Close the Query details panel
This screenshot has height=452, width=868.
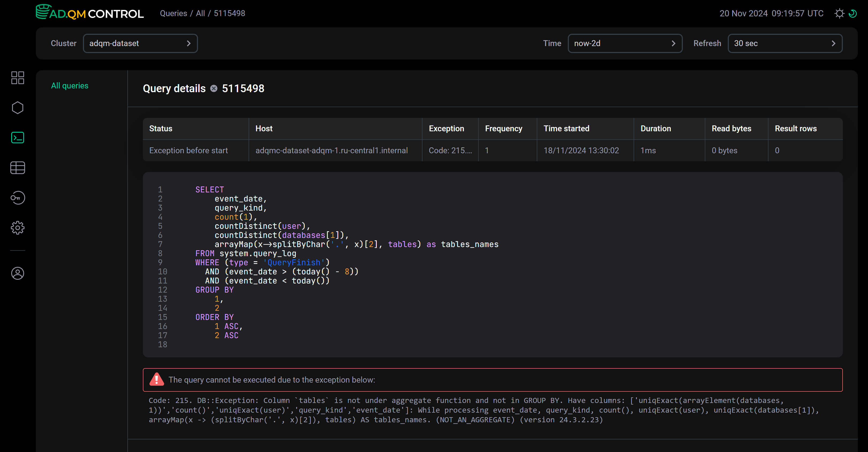pos(214,88)
